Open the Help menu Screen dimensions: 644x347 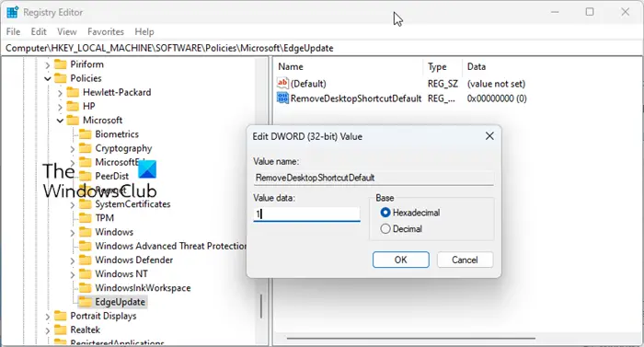coord(144,31)
